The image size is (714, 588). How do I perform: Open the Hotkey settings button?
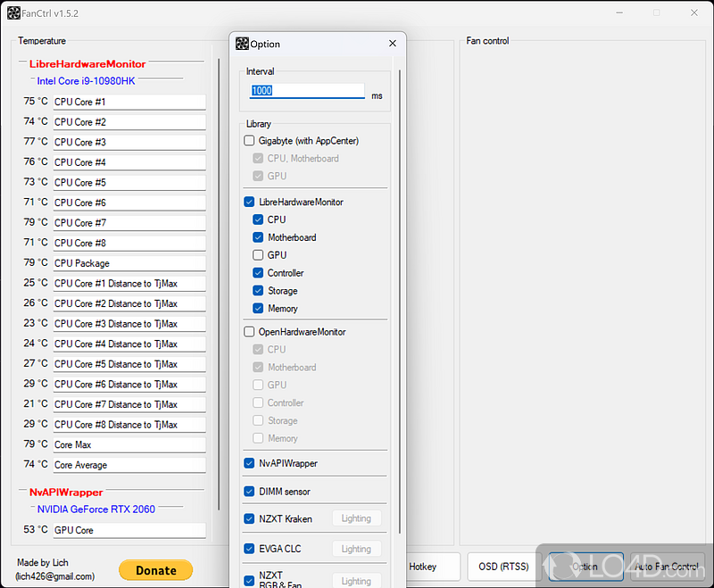click(x=431, y=567)
